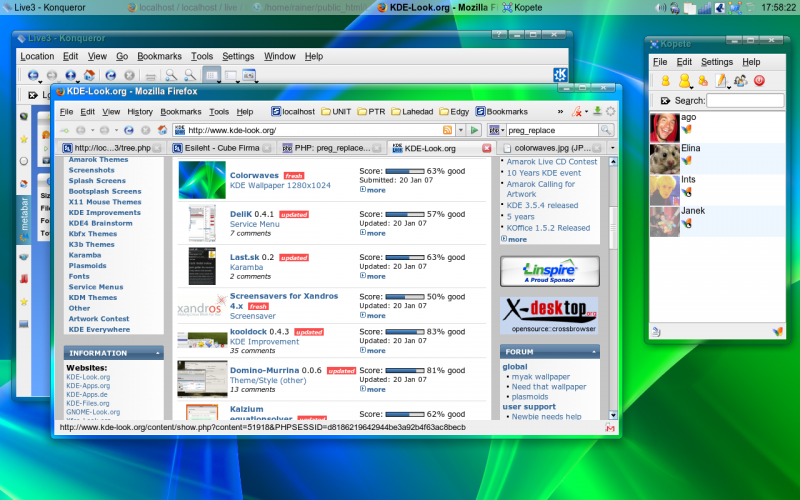The image size is (800, 500).
Task: Open the KDE 3.5.4 released news link
Action: (x=542, y=205)
